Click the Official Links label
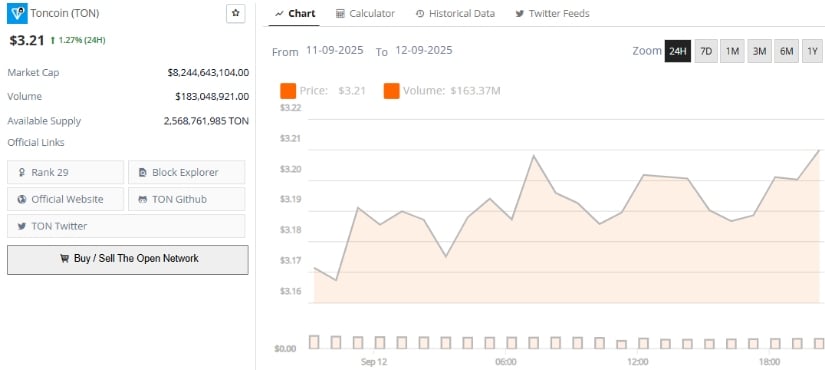The image size is (825, 370). point(36,143)
